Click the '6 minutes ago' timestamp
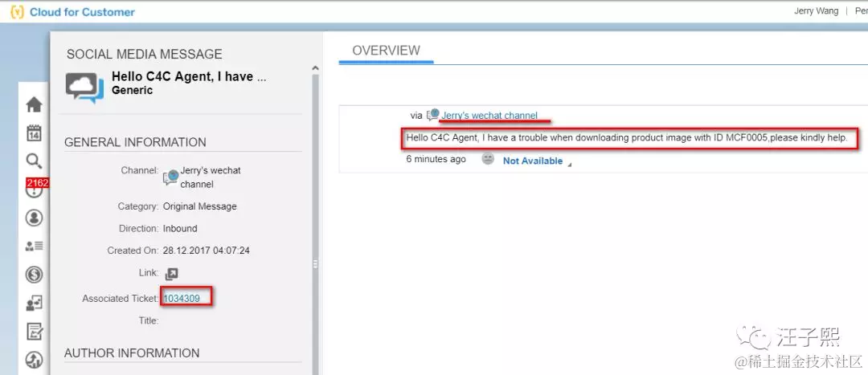The image size is (868, 375). (436, 159)
